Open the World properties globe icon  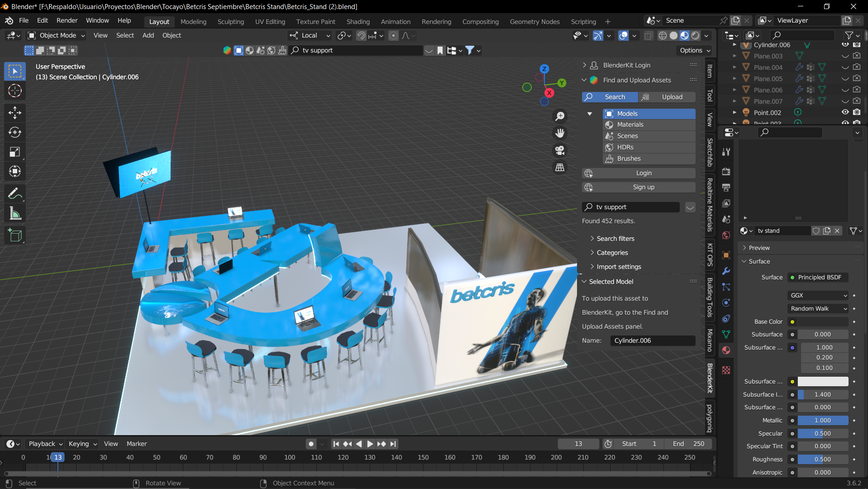[726, 235]
